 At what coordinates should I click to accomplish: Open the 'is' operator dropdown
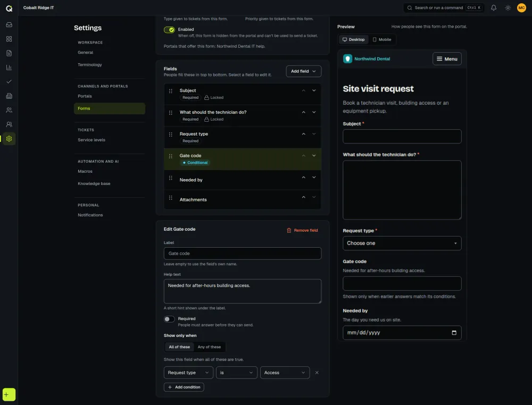(237, 373)
